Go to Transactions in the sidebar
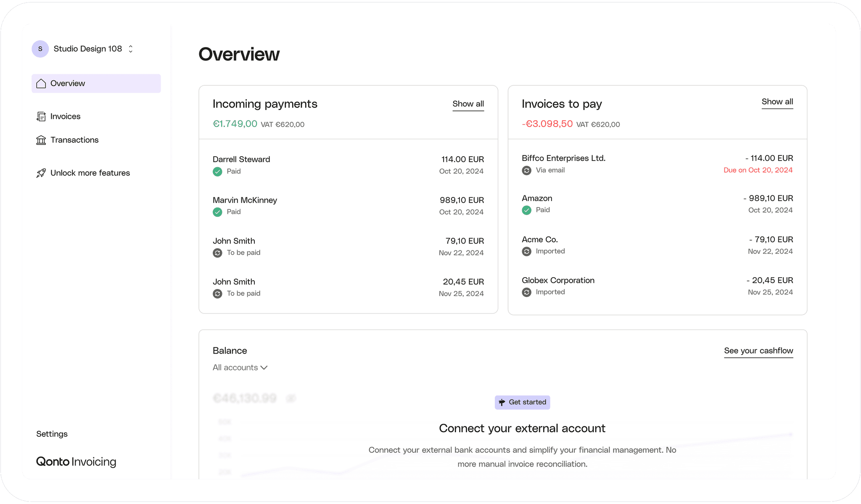The height and width of the screenshot is (504, 861). [x=74, y=140]
